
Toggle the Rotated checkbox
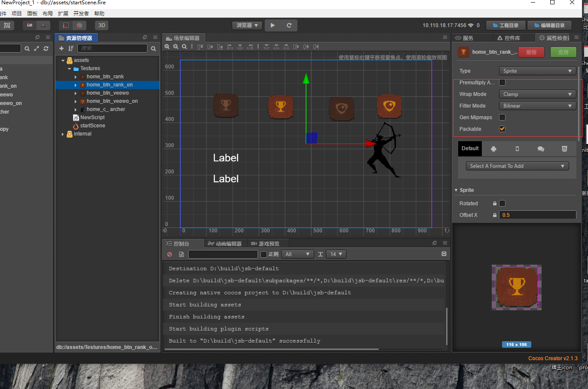(502, 203)
